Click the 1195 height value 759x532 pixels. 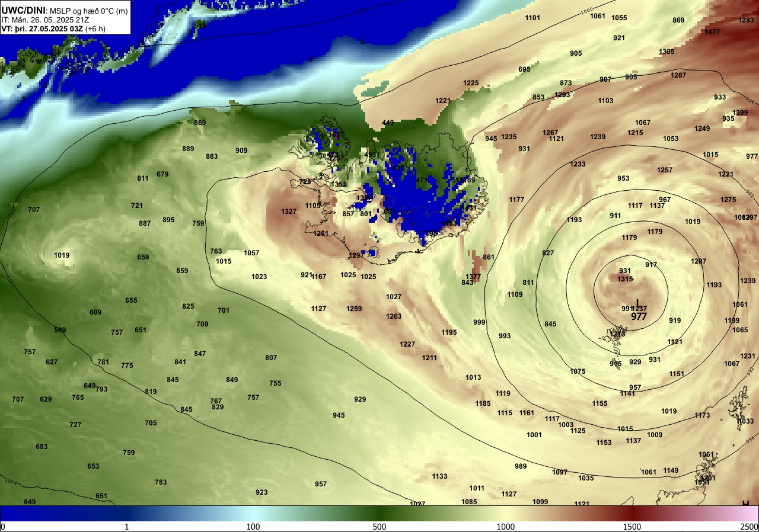(449, 332)
